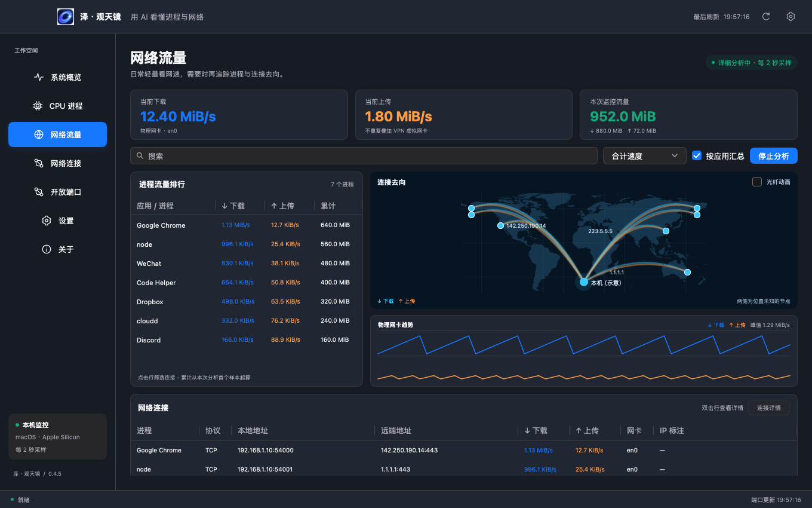Open settings via top-right gear icon
Image resolution: width=812 pixels, height=508 pixels.
click(x=791, y=17)
